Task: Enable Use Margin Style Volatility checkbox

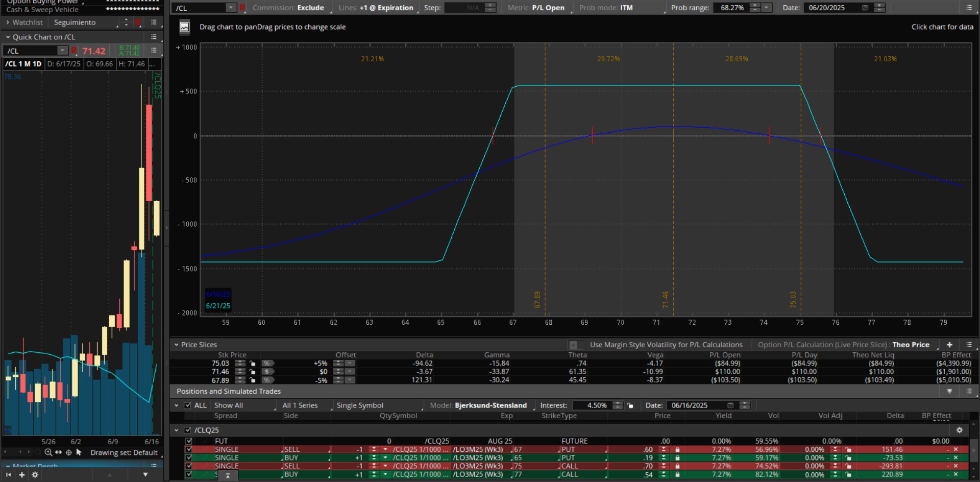Action: tap(573, 345)
